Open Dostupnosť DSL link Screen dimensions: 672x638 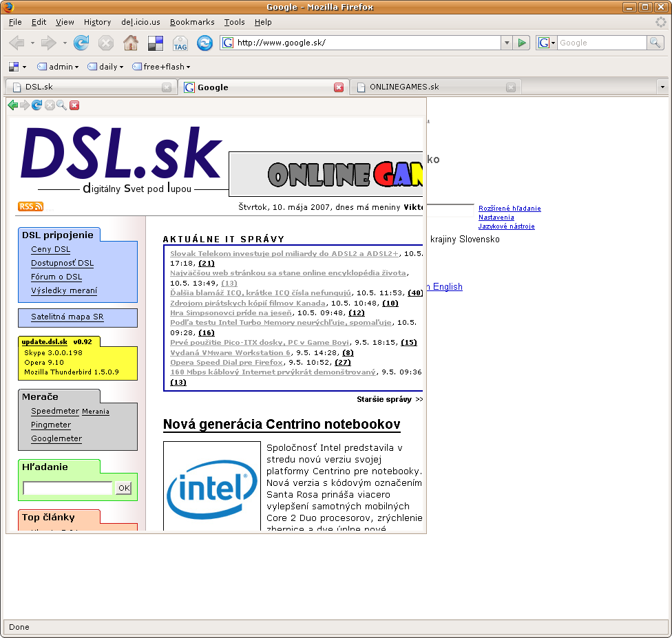point(62,263)
